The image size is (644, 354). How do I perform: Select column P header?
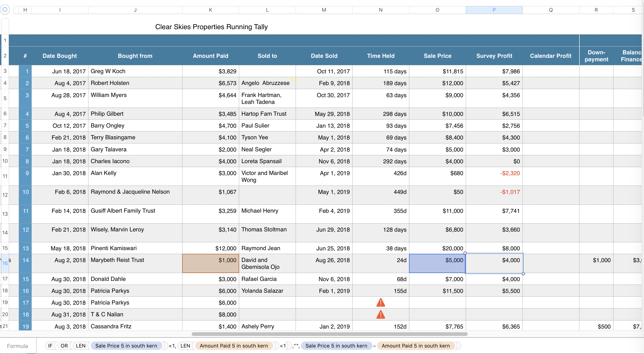coord(494,10)
